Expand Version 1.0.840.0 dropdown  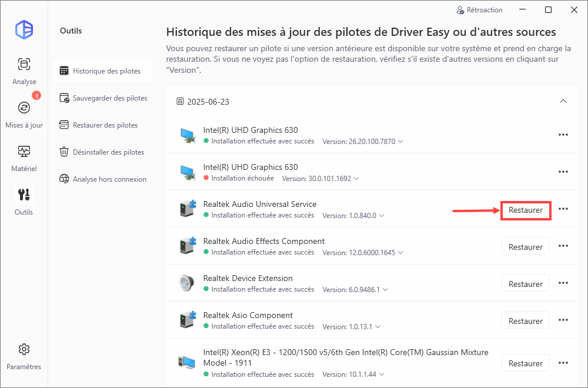pyautogui.click(x=382, y=216)
